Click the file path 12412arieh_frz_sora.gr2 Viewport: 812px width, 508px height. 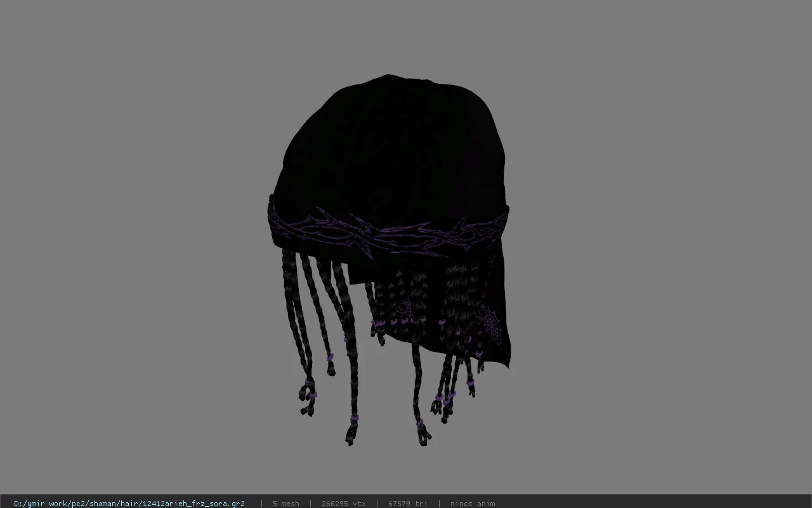point(129,504)
